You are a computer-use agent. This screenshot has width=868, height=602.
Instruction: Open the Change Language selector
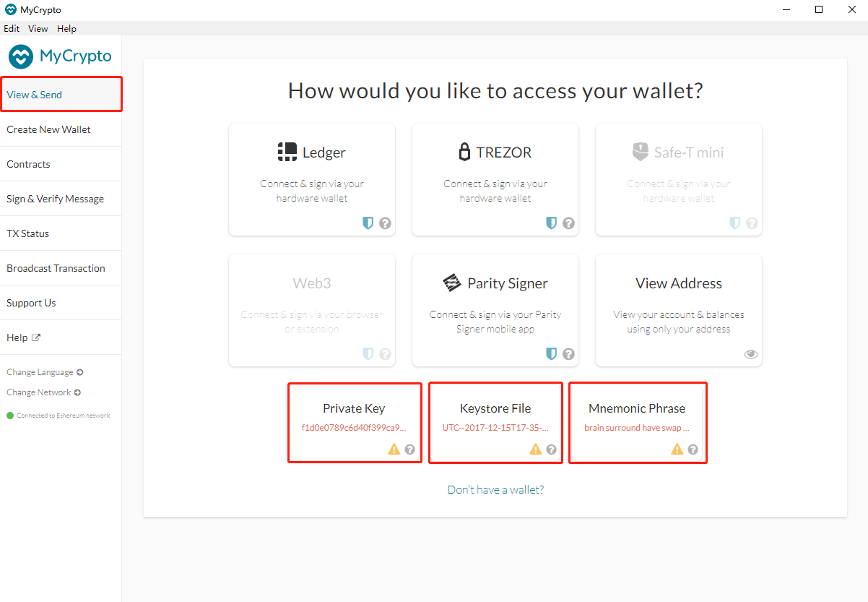coord(44,372)
